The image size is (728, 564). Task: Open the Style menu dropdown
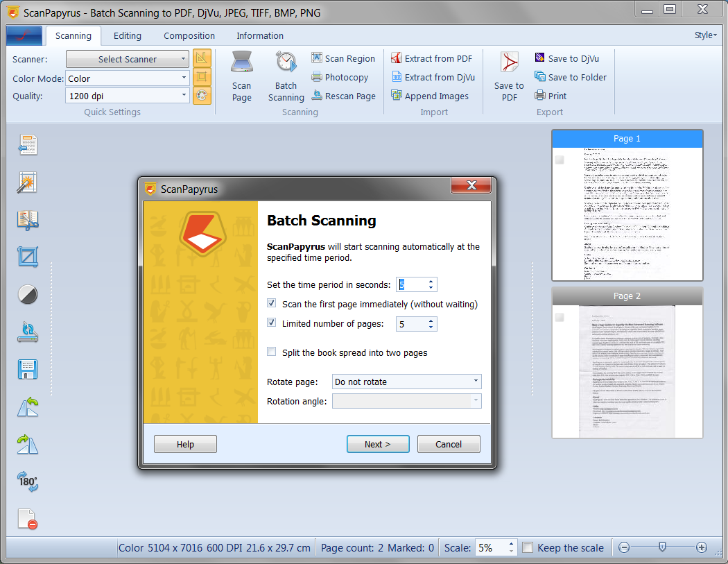pyautogui.click(x=705, y=35)
